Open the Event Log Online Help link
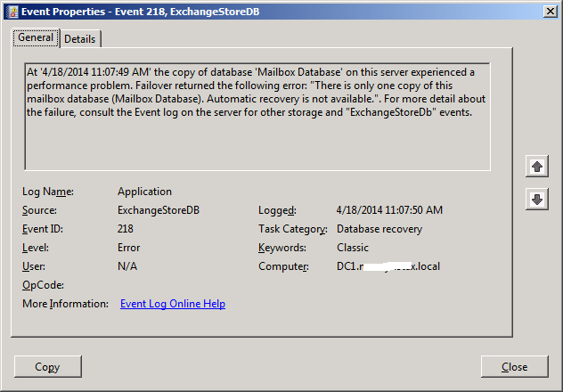This screenshot has width=563, height=392. click(x=173, y=304)
